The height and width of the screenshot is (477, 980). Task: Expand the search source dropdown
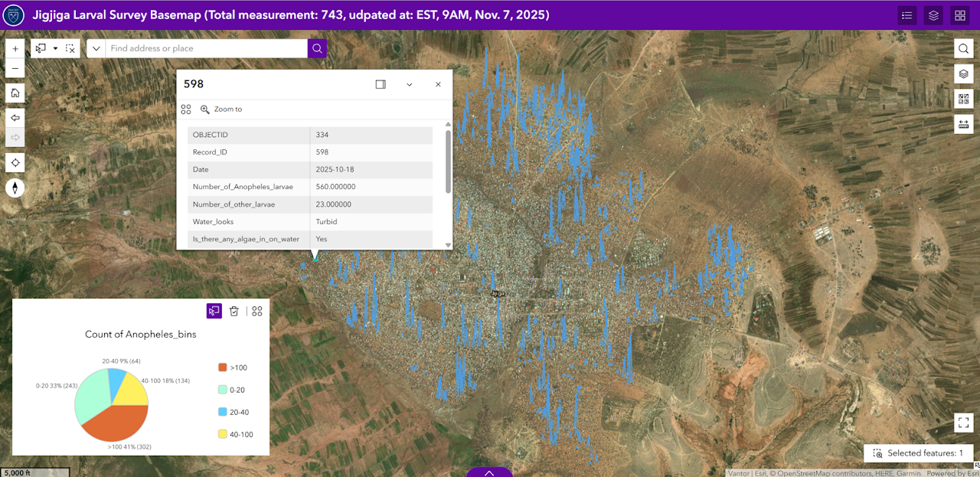[x=96, y=48]
